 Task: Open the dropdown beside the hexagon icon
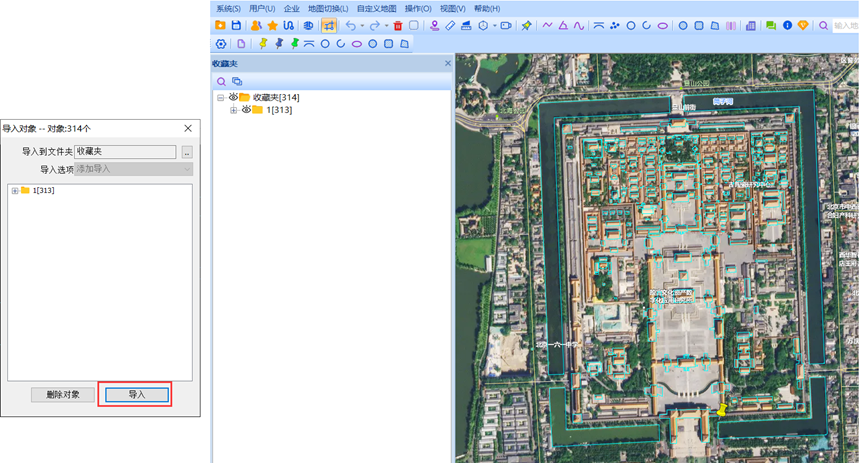(x=494, y=26)
